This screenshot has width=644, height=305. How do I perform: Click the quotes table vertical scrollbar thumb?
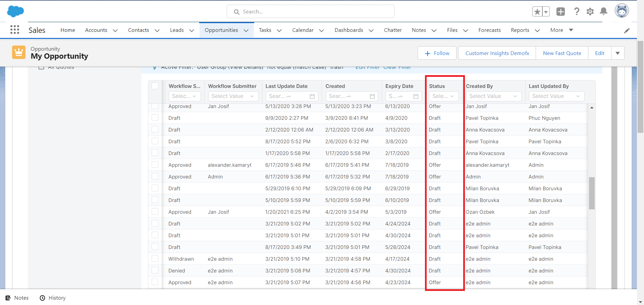click(x=592, y=193)
